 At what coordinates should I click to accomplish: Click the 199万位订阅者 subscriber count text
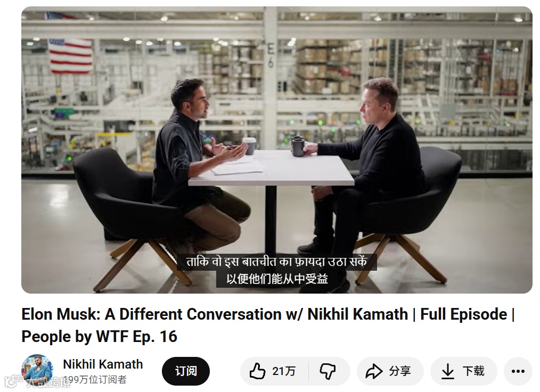tap(95, 379)
